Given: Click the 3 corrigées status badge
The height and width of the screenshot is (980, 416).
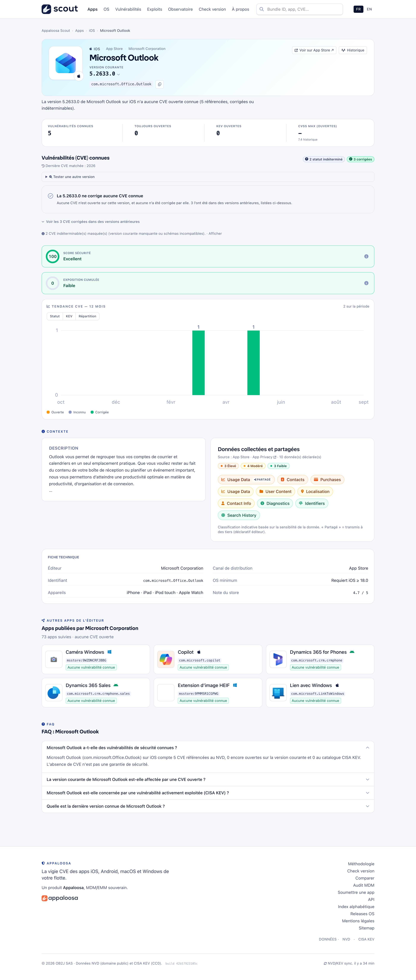Looking at the screenshot, I should pos(360,159).
